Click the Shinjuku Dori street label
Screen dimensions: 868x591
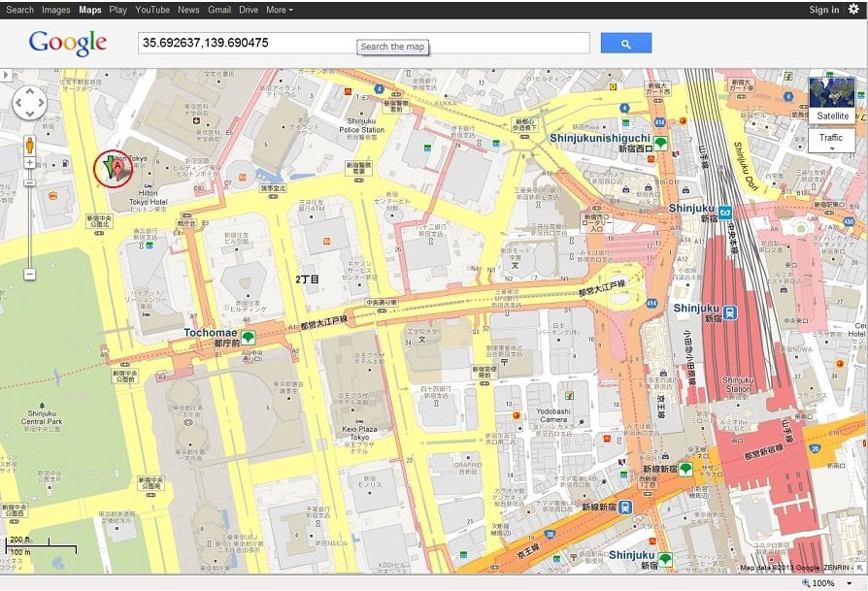745,166
